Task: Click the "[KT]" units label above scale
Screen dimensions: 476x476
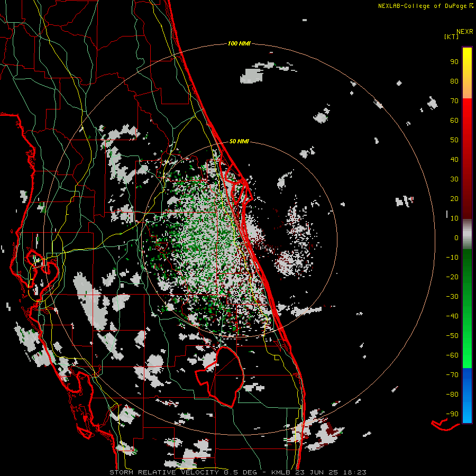Action: (452, 36)
